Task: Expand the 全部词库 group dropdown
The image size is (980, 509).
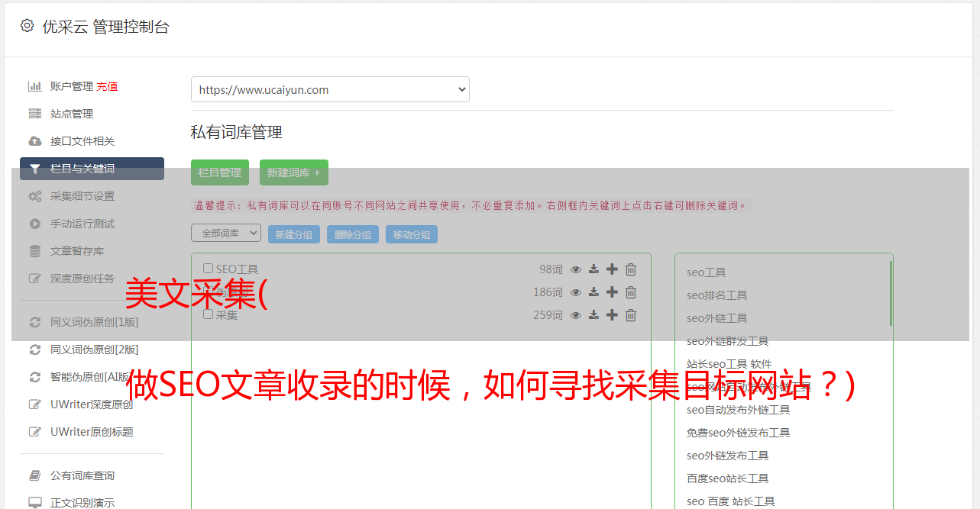Action: [226, 233]
